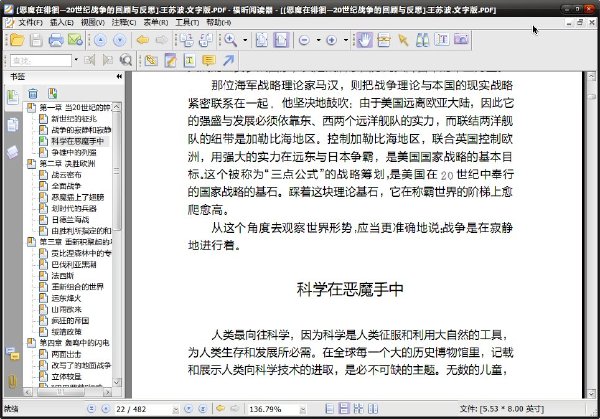This screenshot has height=419, width=600.
Task: Activate the hand tool
Action: pos(364,40)
